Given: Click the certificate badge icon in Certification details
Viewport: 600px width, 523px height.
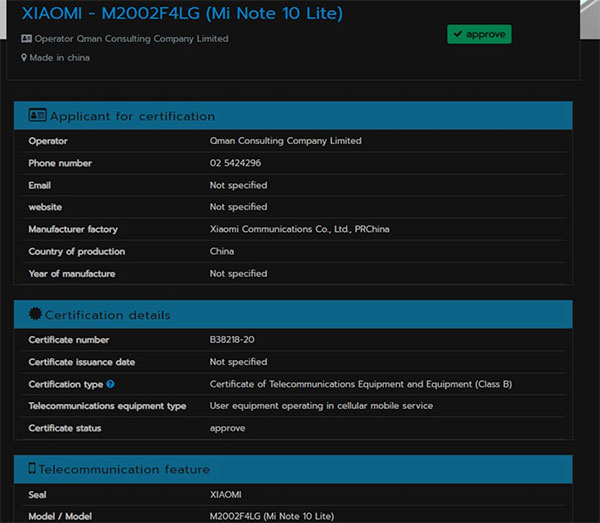Looking at the screenshot, I should click(35, 315).
